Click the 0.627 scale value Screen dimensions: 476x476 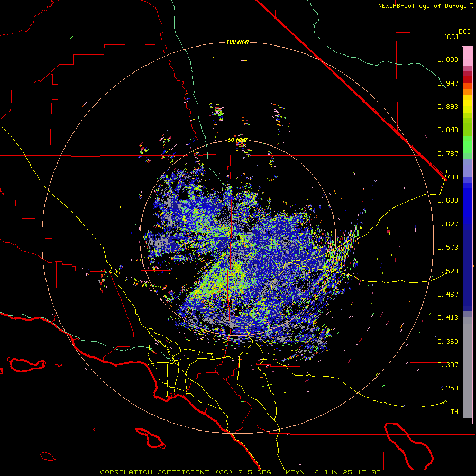[x=448, y=224]
